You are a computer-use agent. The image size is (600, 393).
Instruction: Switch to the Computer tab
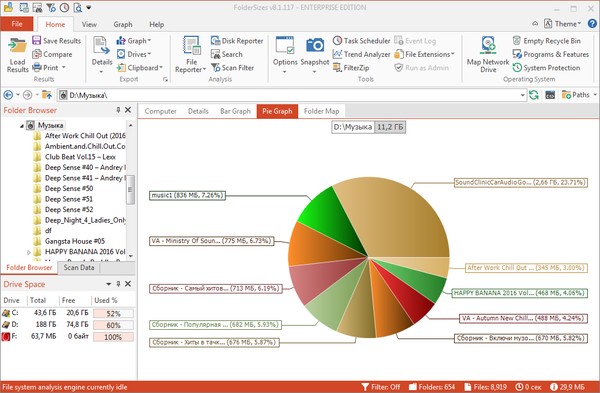[160, 111]
